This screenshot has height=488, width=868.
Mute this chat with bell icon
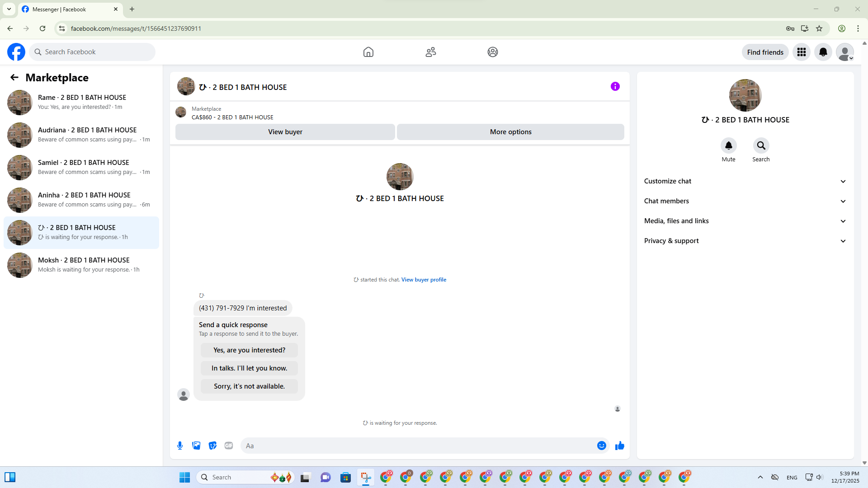[728, 145]
